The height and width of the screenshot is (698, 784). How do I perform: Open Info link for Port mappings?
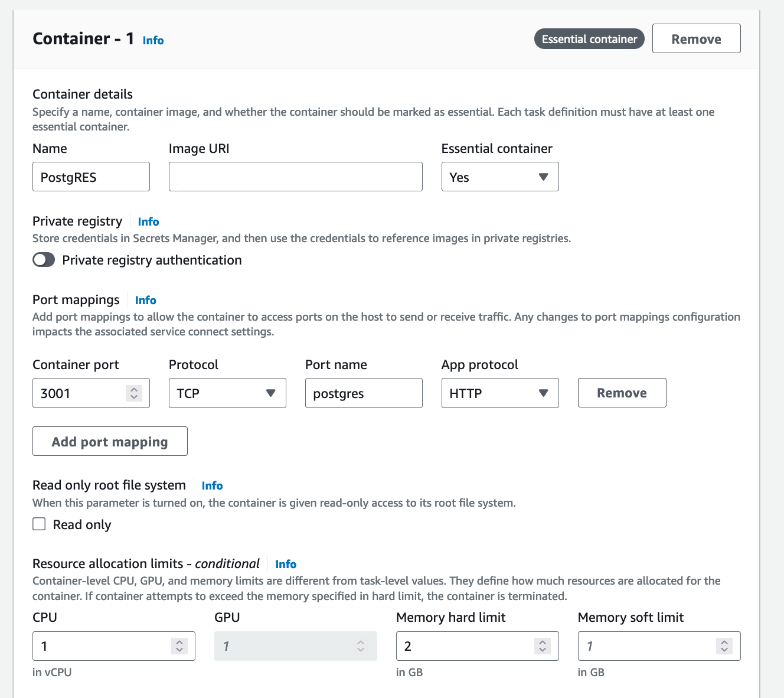pos(145,300)
